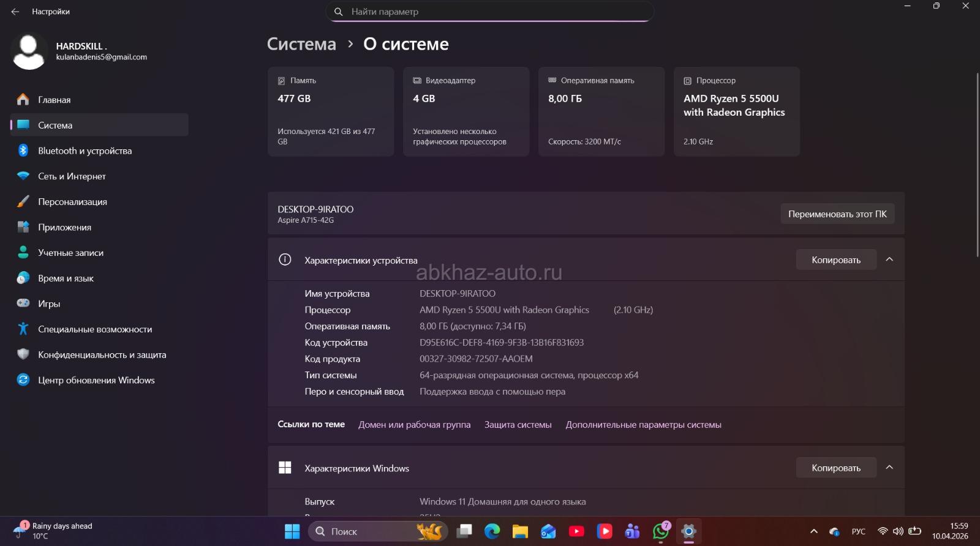Click the Персонализация paintbrush icon
The height and width of the screenshot is (546, 980).
pos(23,201)
